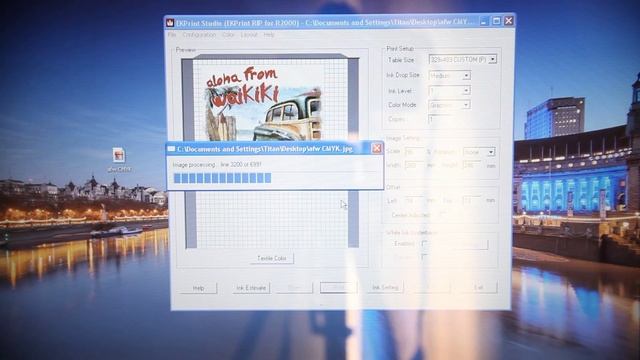Toggle the checkbox below the Enabled checkbox
Viewport: 640px width, 360px height.
(425, 258)
